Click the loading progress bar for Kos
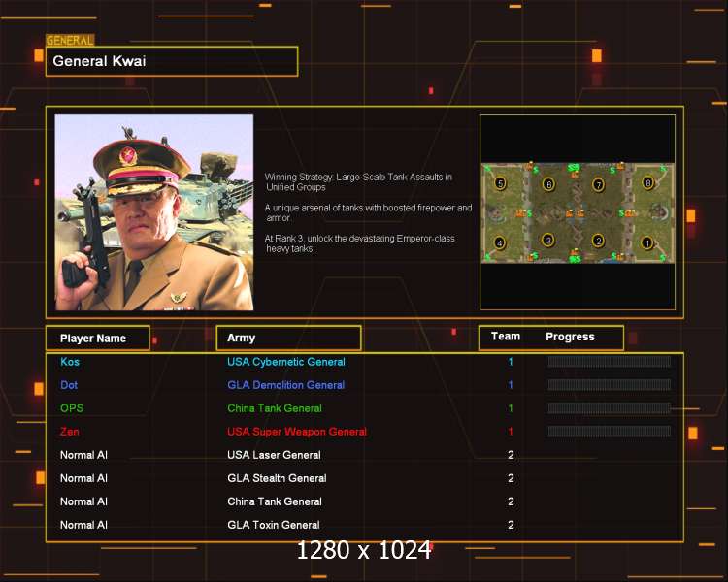The width and height of the screenshot is (728, 582). 609,362
